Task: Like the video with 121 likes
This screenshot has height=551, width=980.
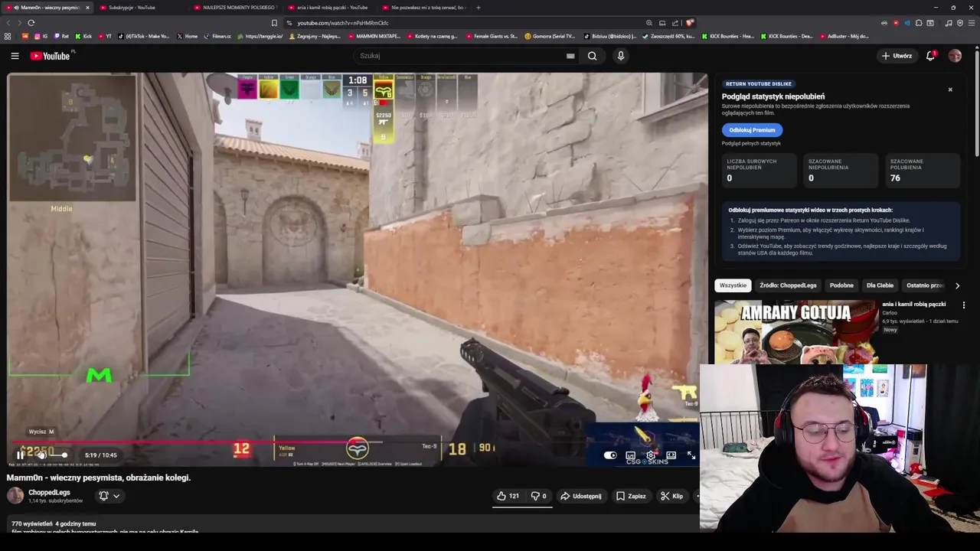Action: click(508, 496)
